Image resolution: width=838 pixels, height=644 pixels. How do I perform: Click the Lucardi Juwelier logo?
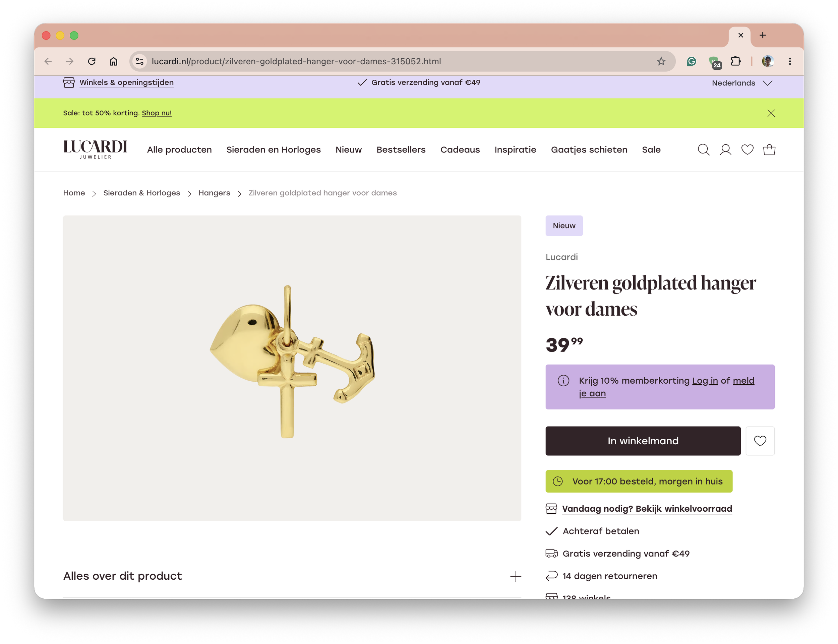(x=95, y=149)
